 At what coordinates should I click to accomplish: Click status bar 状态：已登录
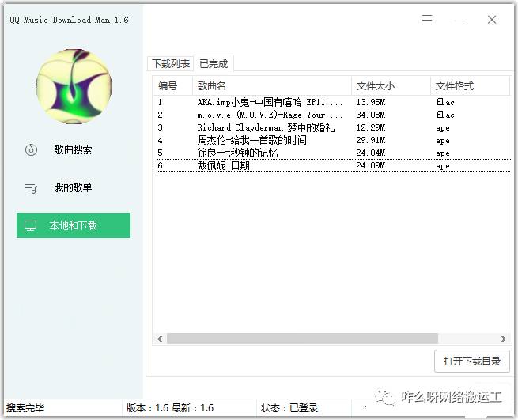point(289,408)
